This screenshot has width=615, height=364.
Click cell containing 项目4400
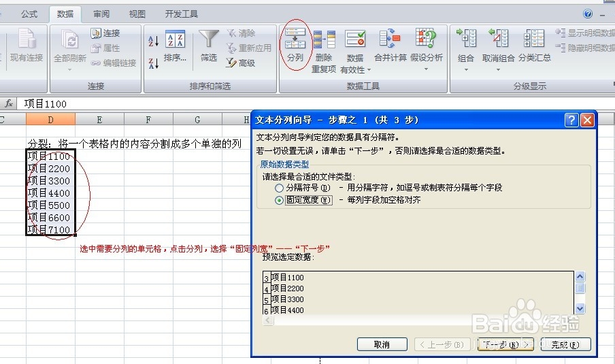(50, 193)
